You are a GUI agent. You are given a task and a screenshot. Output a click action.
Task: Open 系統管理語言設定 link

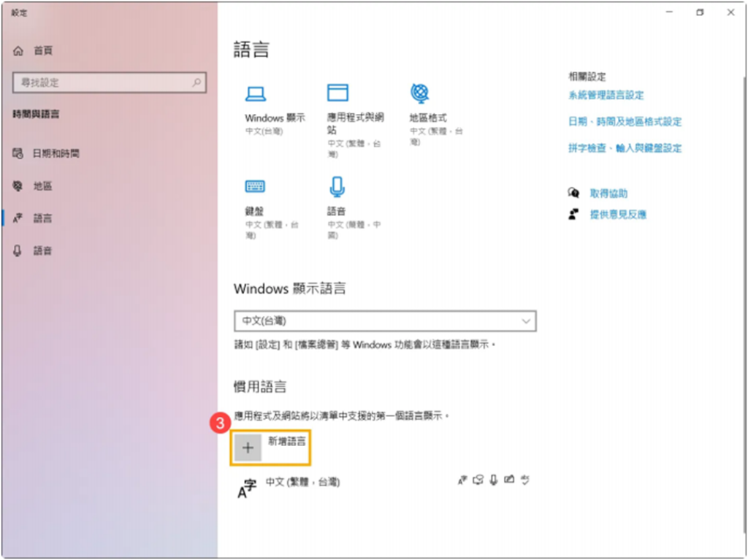606,96
